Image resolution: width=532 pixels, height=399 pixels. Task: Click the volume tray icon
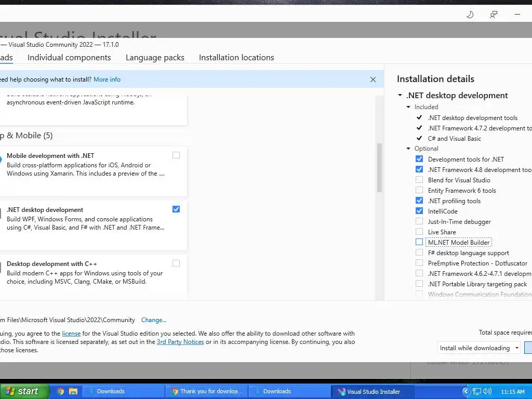(x=487, y=391)
